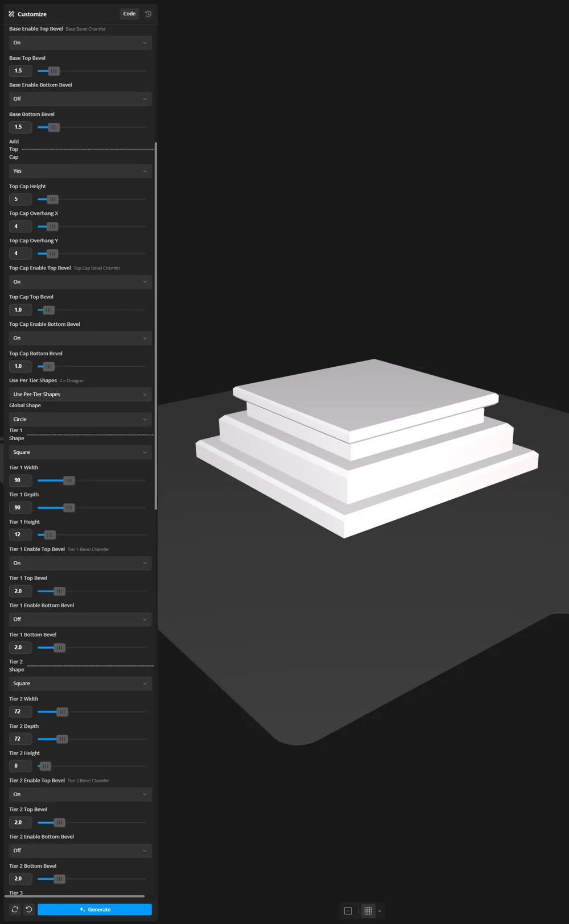Open Tier 1 Shape Square dropdown

tap(80, 453)
